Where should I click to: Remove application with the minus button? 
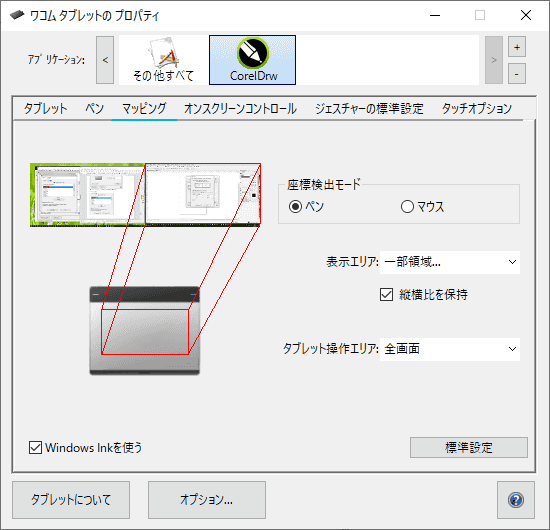click(517, 74)
